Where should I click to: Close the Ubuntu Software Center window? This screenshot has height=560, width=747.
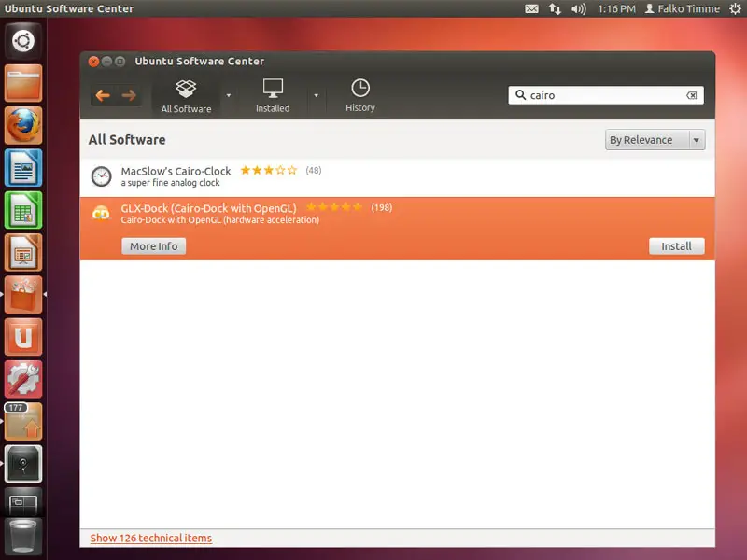(94, 62)
